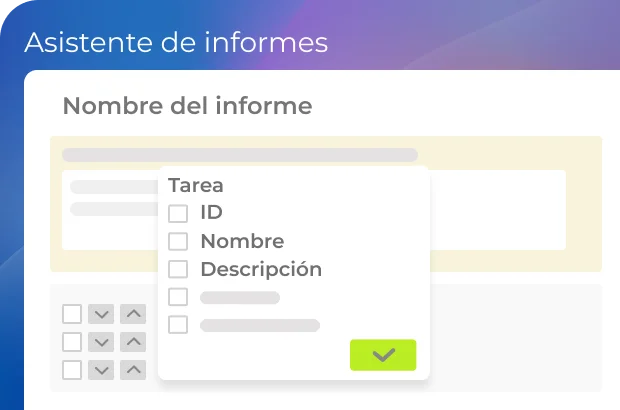Check the Nombre checkbox
Viewport: 620px width, 410px height.
point(178,241)
